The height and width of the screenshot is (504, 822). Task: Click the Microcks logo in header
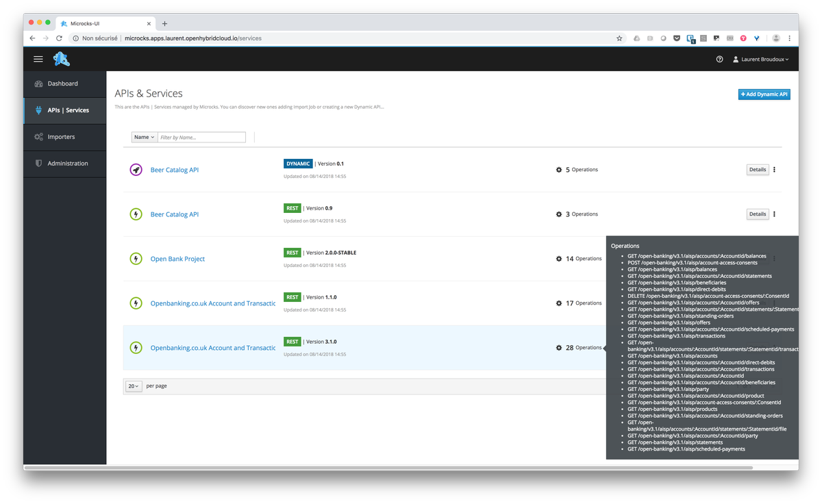click(62, 59)
